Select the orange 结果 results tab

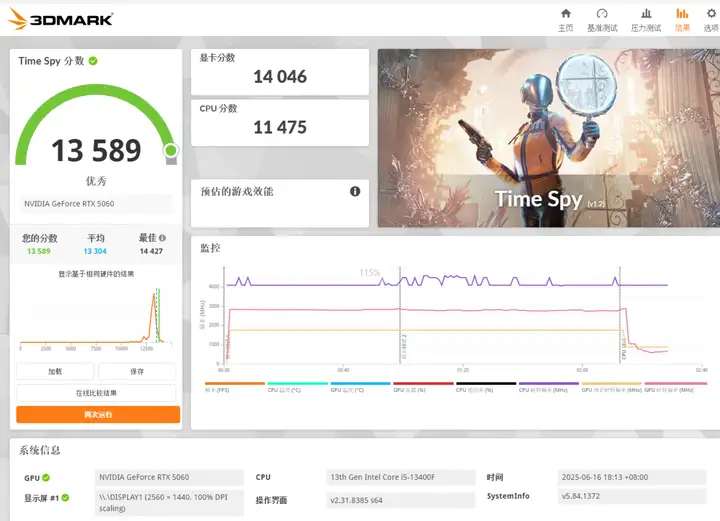682,20
